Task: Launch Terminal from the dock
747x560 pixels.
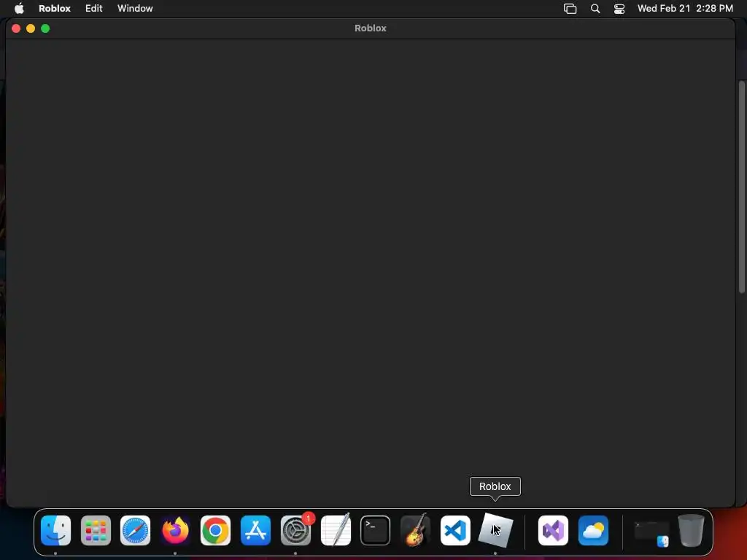Action: (x=376, y=530)
